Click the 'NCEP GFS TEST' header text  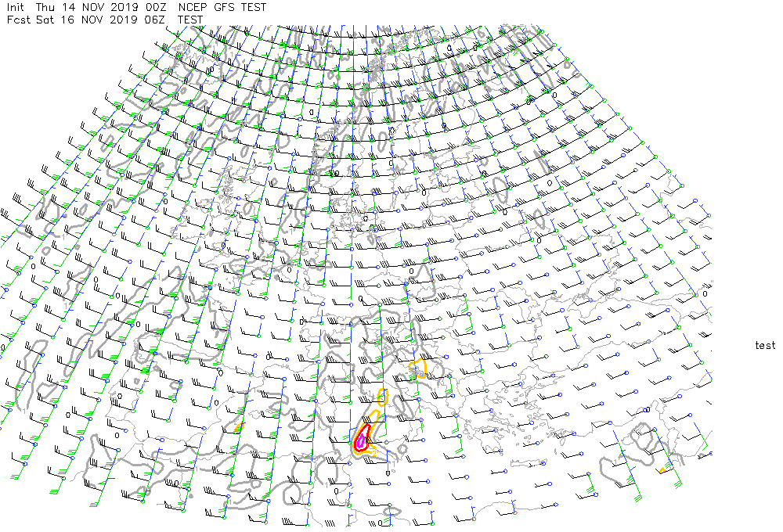coord(222,8)
